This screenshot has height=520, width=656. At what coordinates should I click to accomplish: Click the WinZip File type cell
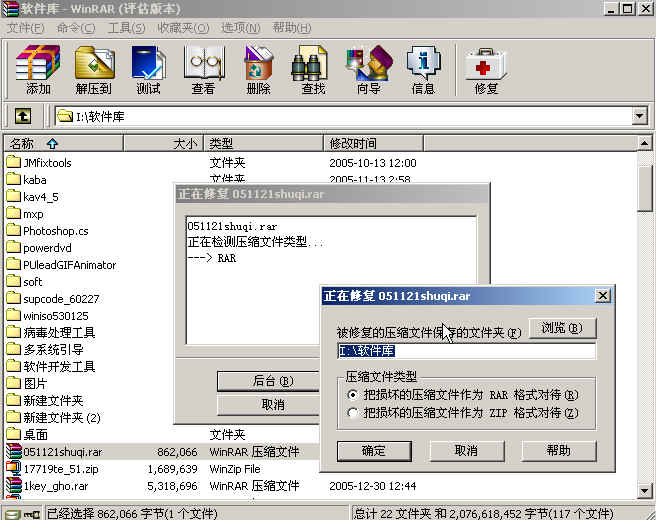235,469
